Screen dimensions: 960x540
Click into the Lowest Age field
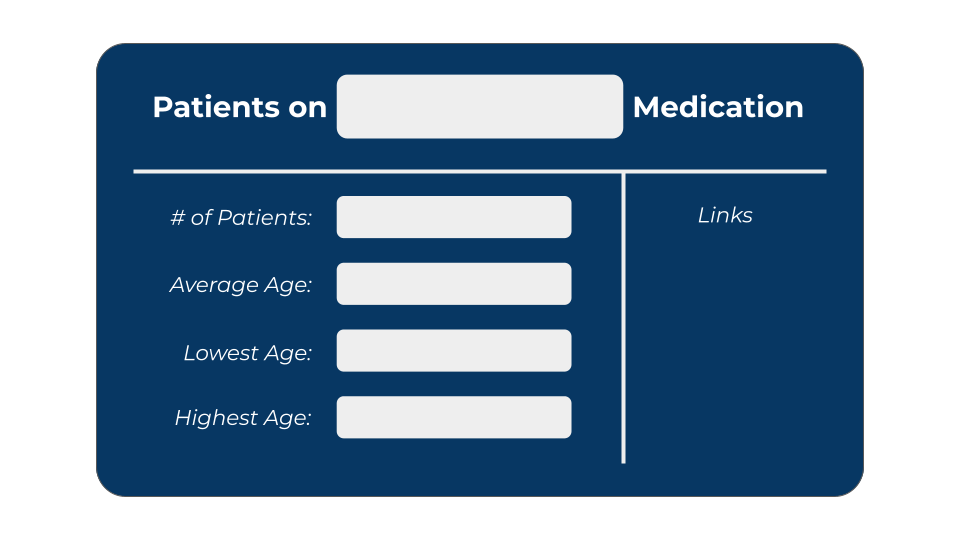(x=454, y=350)
